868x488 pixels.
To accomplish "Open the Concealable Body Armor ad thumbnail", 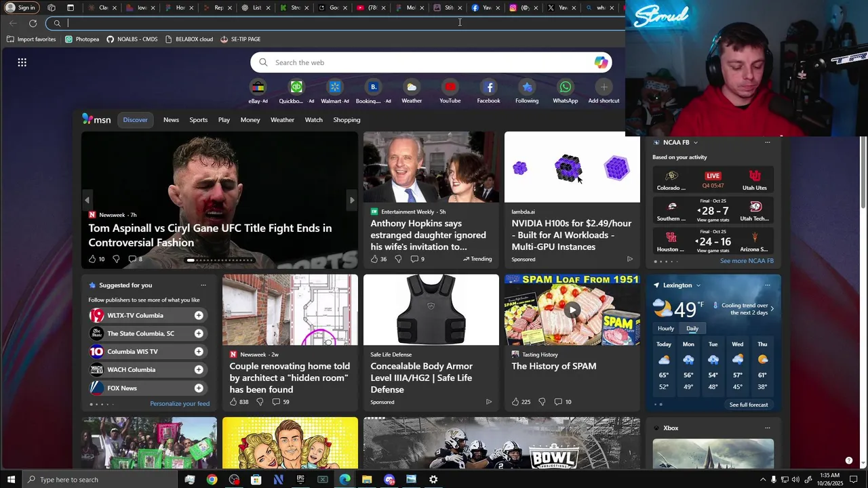I will coord(431,310).
